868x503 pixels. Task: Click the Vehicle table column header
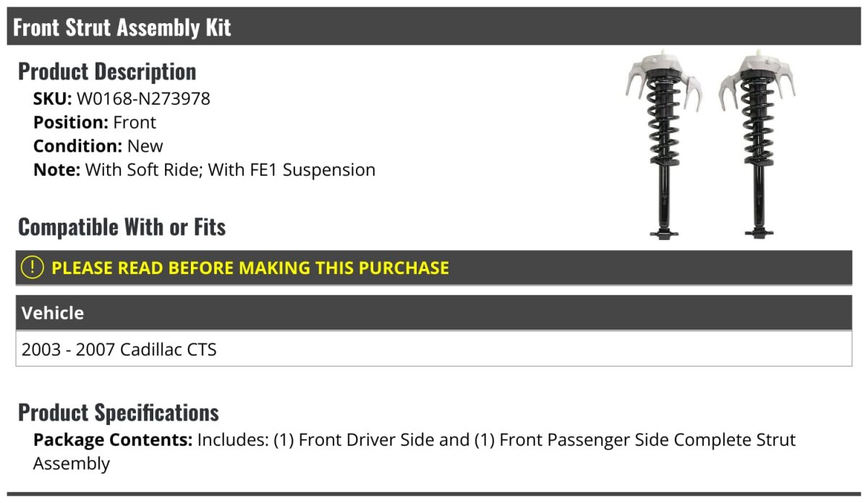(x=53, y=313)
